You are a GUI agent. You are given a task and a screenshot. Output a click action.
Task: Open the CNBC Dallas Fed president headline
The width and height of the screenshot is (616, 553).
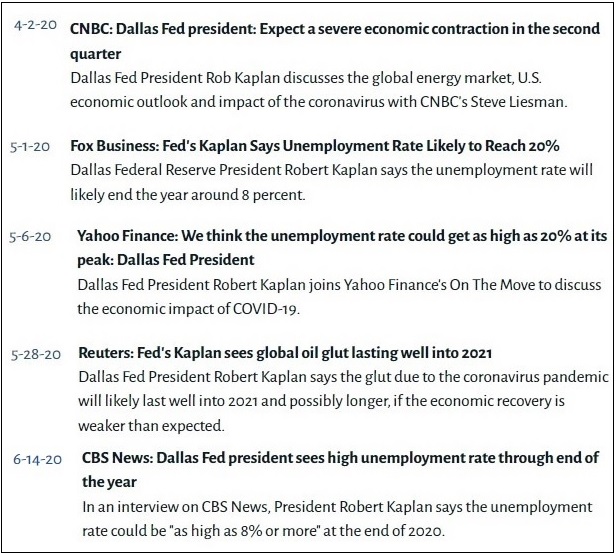[335, 41]
